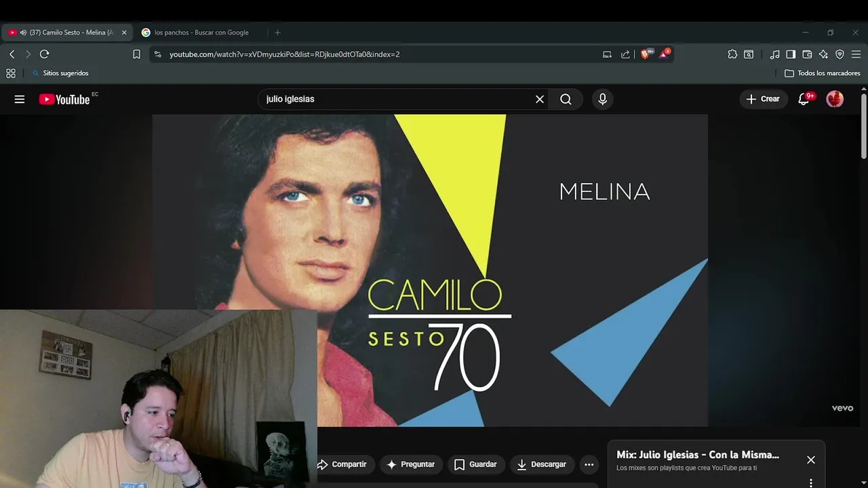868x488 pixels.
Task: Go back with the browser back arrow
Action: (x=12, y=54)
